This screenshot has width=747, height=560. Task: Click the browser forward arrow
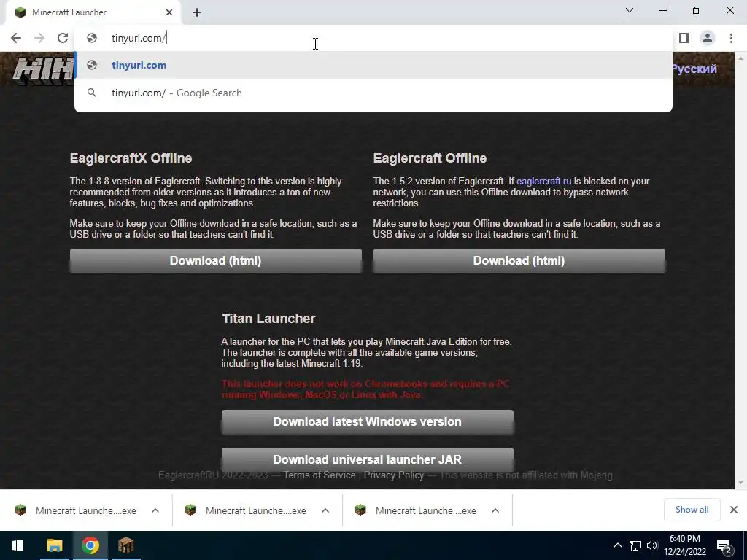39,38
